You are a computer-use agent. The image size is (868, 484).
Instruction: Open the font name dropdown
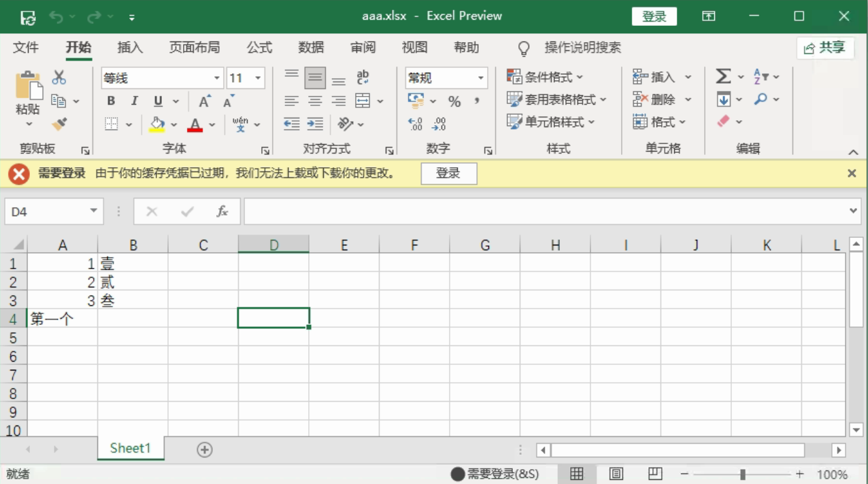[x=217, y=78]
